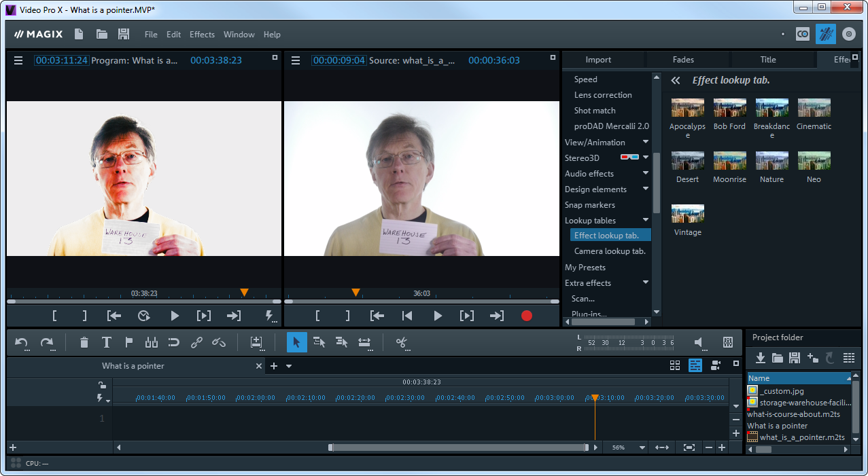Apply the Vintage lookup table preset
868x476 pixels.
[x=687, y=217]
